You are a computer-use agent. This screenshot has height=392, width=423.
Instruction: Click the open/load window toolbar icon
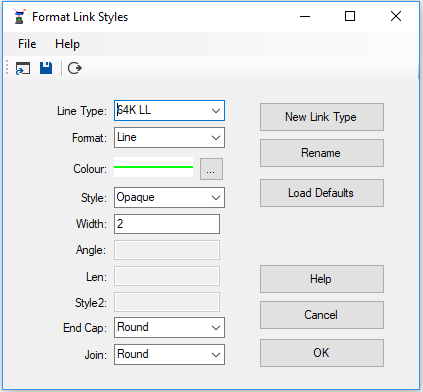point(23,68)
